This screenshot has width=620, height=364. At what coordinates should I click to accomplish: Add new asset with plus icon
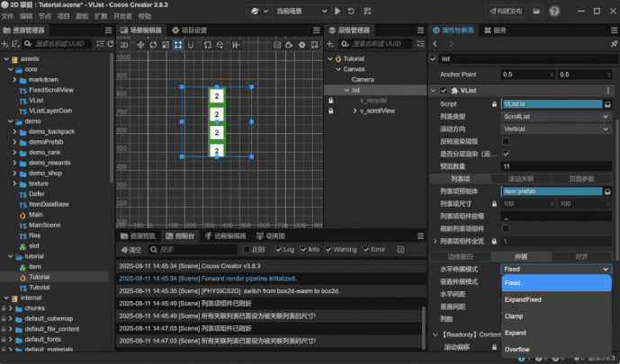point(4,44)
